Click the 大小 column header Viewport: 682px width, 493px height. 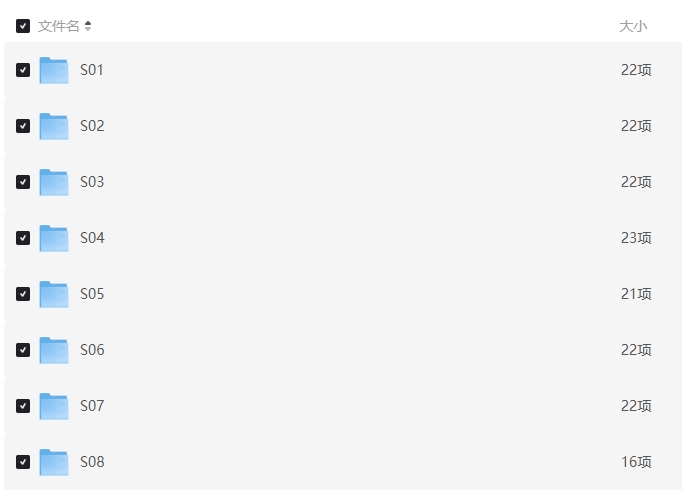(x=633, y=26)
